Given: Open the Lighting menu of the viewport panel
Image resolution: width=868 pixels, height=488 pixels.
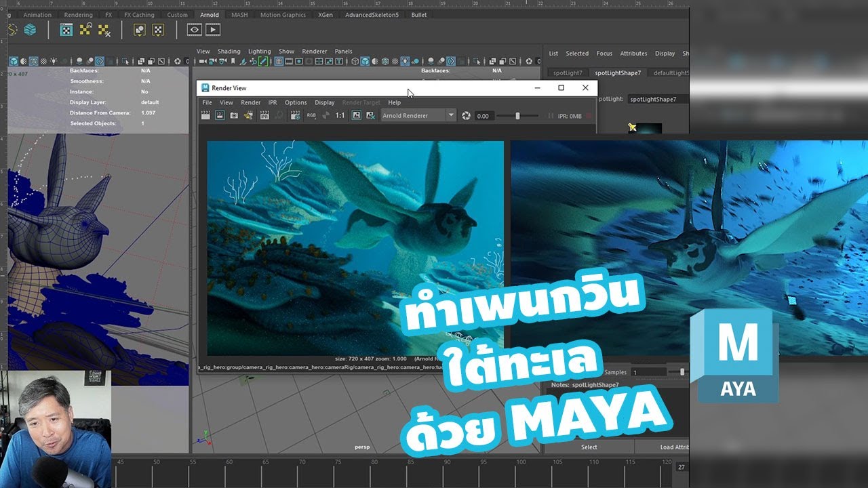Looking at the screenshot, I should 259,52.
